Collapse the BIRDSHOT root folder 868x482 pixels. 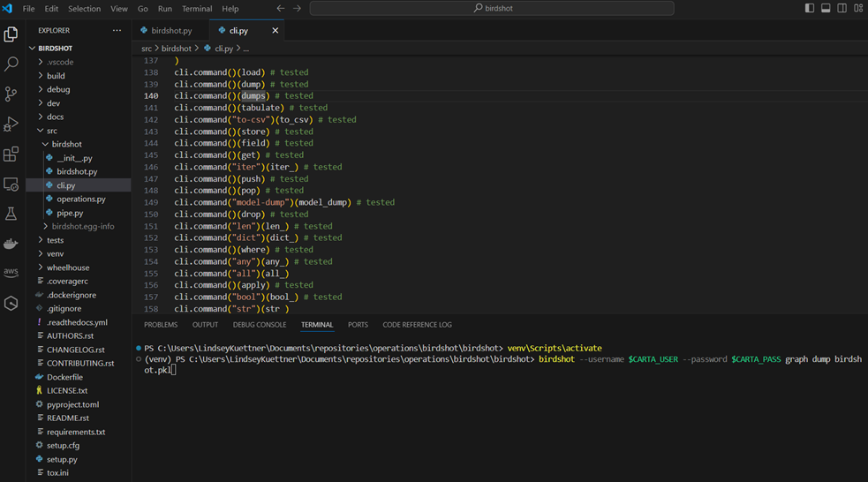click(x=79, y=49)
